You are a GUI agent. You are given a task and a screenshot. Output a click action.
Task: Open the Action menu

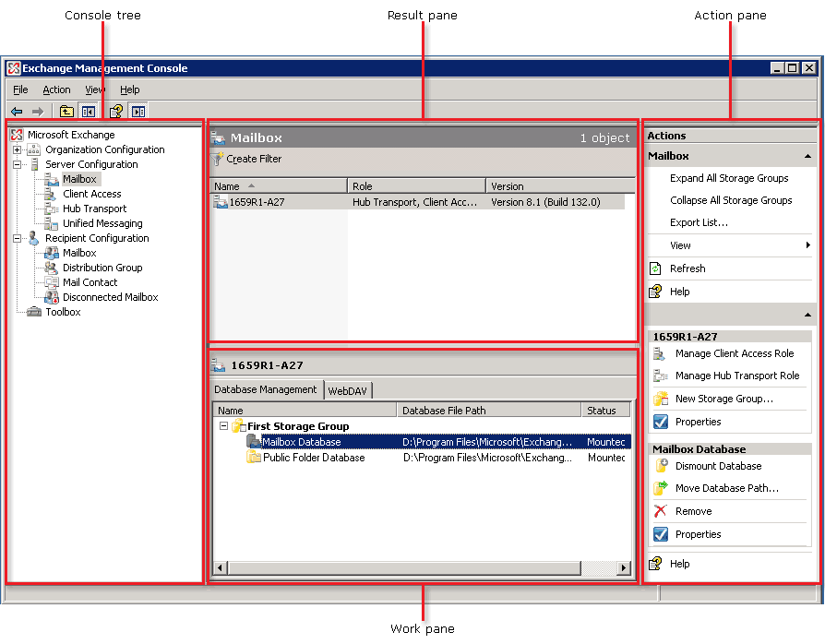[x=56, y=89]
